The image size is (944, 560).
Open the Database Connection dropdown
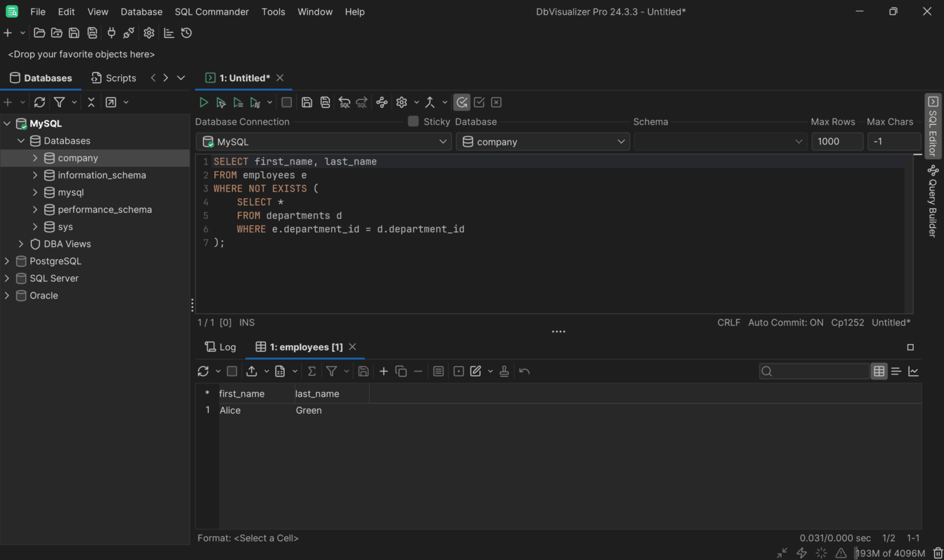[x=444, y=141]
